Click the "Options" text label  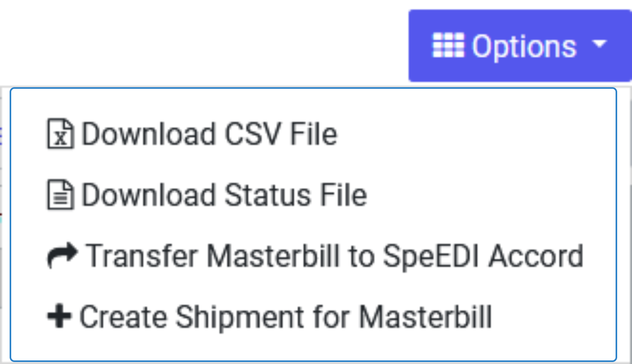pyautogui.click(x=524, y=47)
